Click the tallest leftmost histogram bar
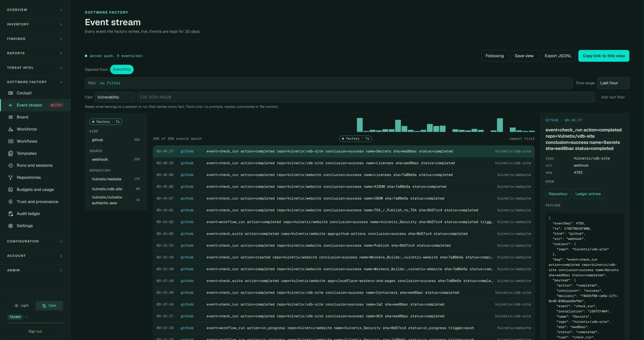Viewport: 644px width, 340px height. pyautogui.click(x=360, y=125)
